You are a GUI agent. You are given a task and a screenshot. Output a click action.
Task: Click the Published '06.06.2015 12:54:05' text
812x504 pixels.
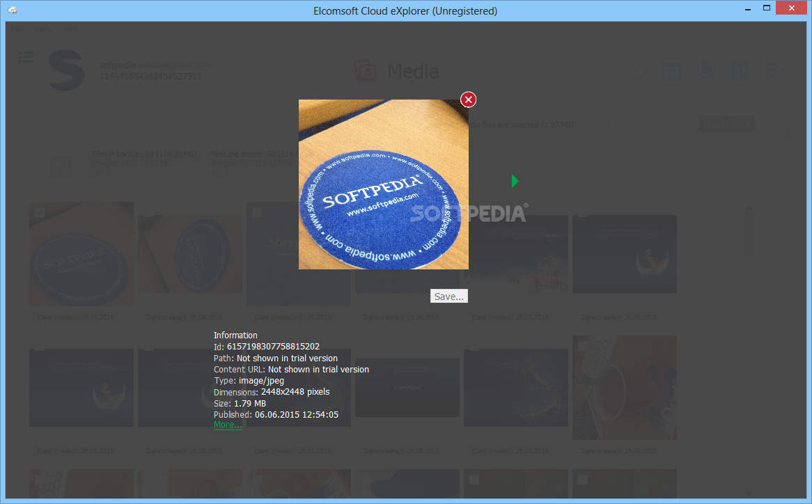pyautogui.click(x=296, y=415)
